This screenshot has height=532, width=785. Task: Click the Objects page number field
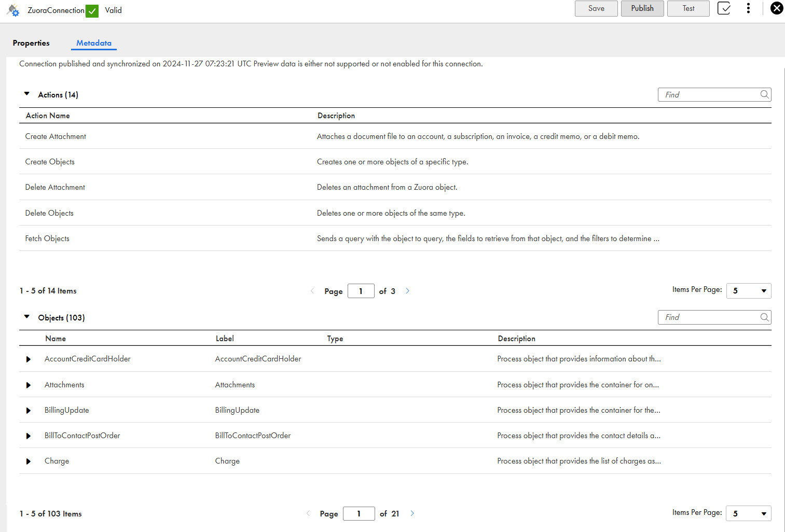tap(359, 513)
